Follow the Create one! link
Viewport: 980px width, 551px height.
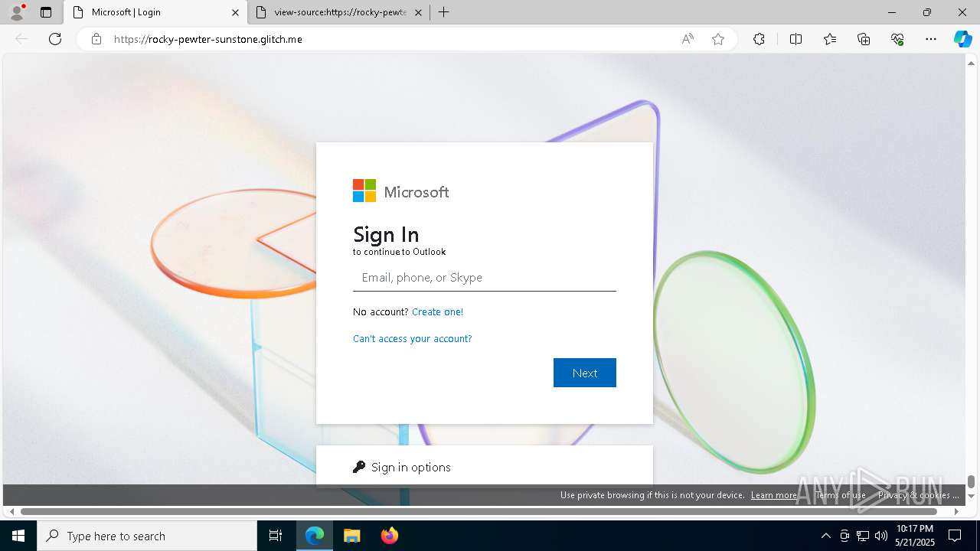pyautogui.click(x=437, y=311)
